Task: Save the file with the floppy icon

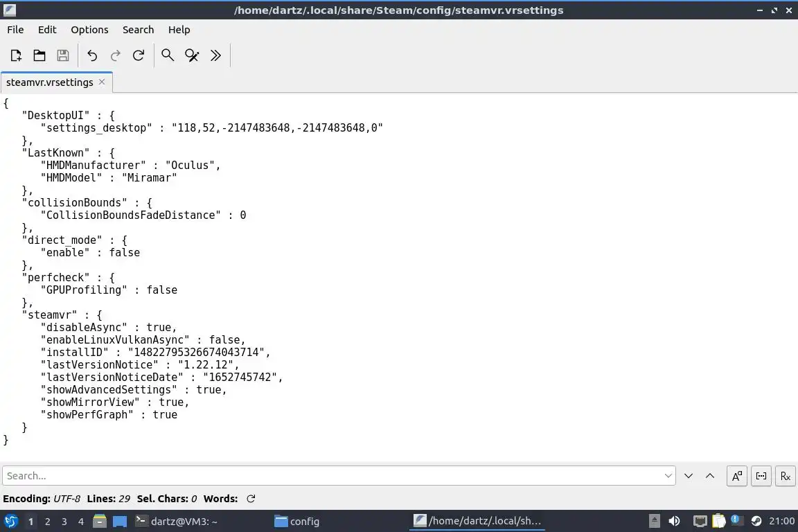Action: (x=62, y=55)
